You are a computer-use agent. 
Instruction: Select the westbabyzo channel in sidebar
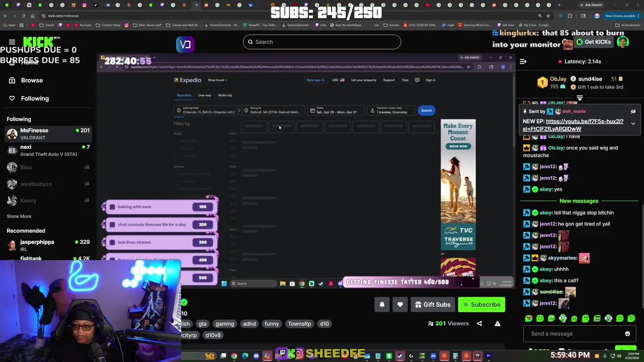[48, 184]
